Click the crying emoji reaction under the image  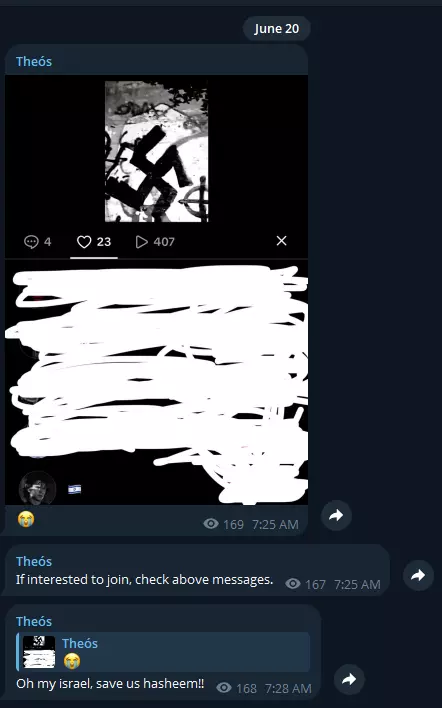tap(26, 519)
